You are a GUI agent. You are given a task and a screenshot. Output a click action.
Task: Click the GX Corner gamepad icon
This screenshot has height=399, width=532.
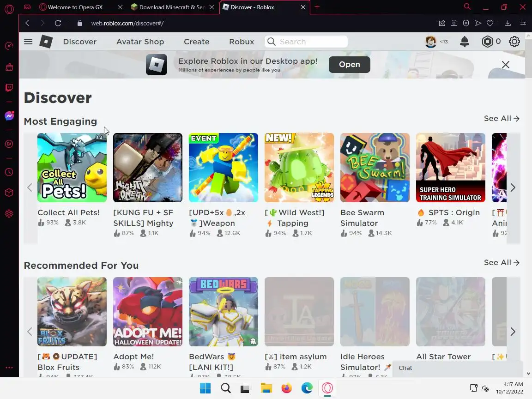(x=27, y=7)
